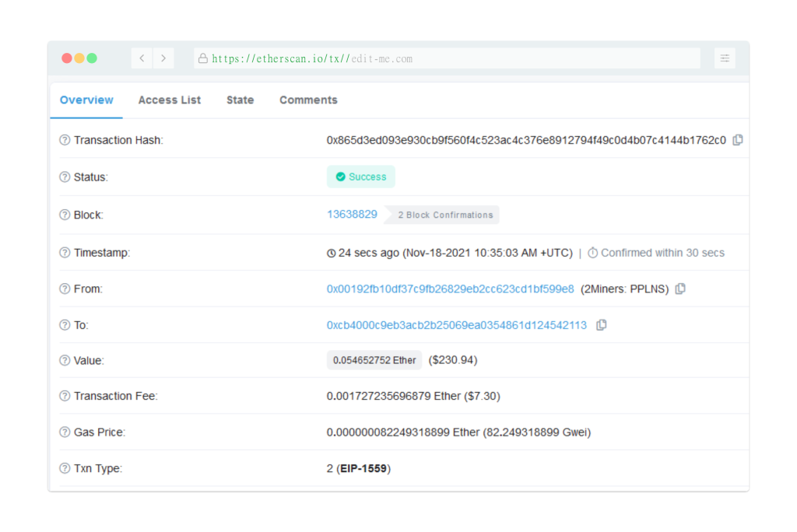Open the From address 0x00192fb1 link

point(450,289)
